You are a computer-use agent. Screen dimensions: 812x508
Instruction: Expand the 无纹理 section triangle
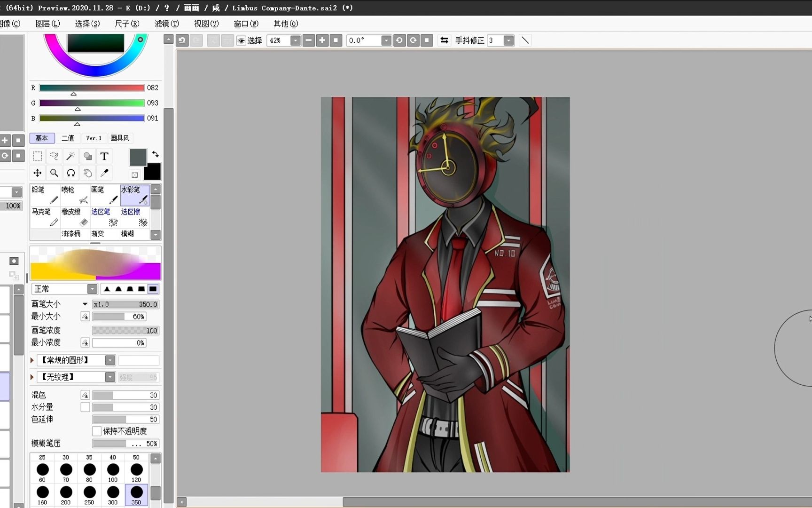tap(32, 377)
